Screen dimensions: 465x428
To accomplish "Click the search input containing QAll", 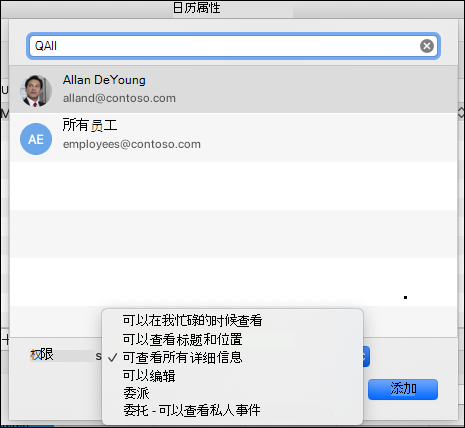I will click(x=233, y=46).
